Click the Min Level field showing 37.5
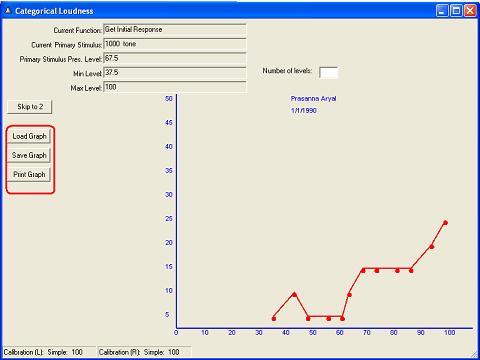This screenshot has height=360, width=480. pos(175,73)
